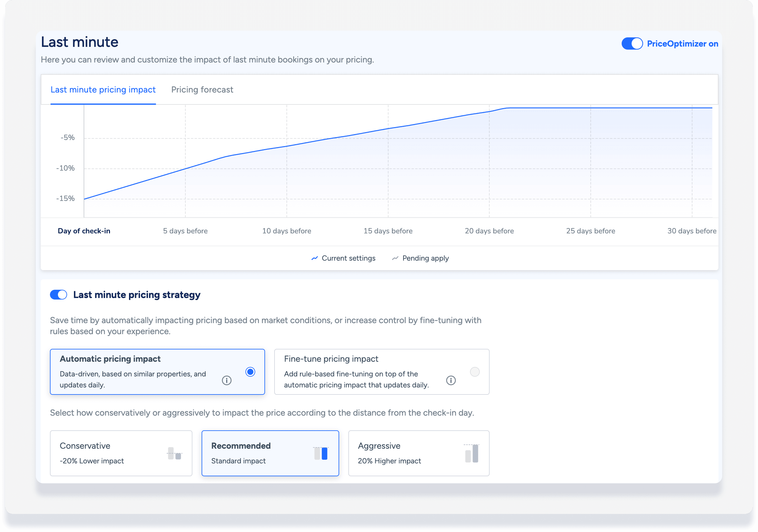This screenshot has width=758, height=532.
Task: Click the Day of check-in axis label
Action: click(84, 231)
